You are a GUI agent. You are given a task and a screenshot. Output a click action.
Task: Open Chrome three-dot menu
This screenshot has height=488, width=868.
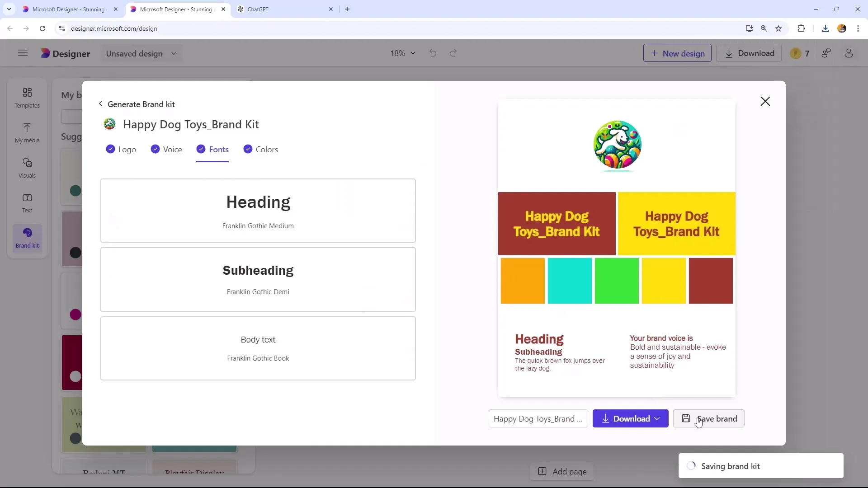click(x=858, y=28)
